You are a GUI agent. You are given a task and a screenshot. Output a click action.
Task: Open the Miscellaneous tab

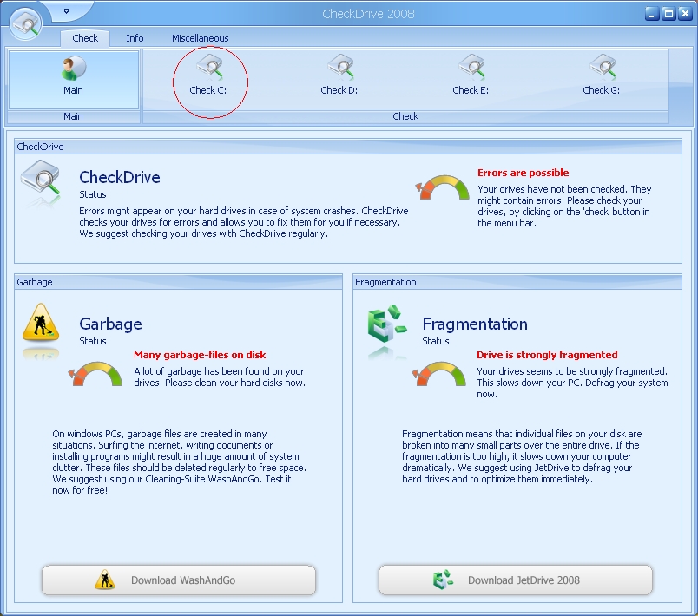(x=201, y=38)
